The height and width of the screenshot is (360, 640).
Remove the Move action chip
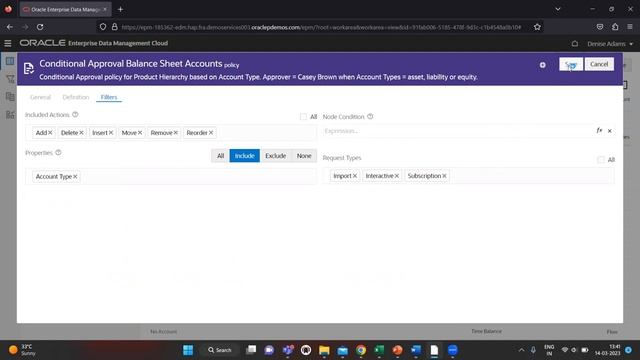[x=140, y=133]
